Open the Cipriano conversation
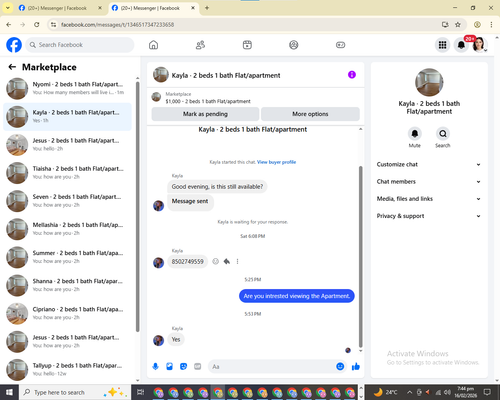Image resolution: width=500 pixels, height=400 pixels. [x=67, y=313]
